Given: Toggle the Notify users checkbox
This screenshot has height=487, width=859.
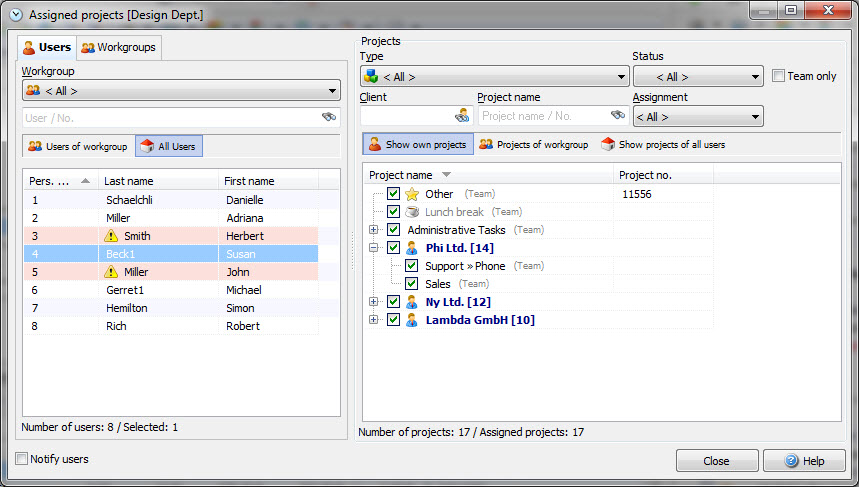Looking at the screenshot, I should (22, 459).
